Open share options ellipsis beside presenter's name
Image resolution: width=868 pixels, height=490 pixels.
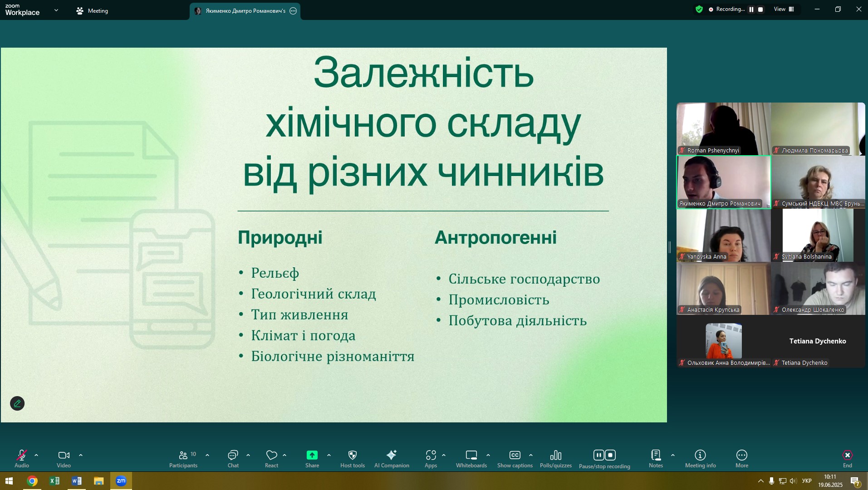pos(293,11)
